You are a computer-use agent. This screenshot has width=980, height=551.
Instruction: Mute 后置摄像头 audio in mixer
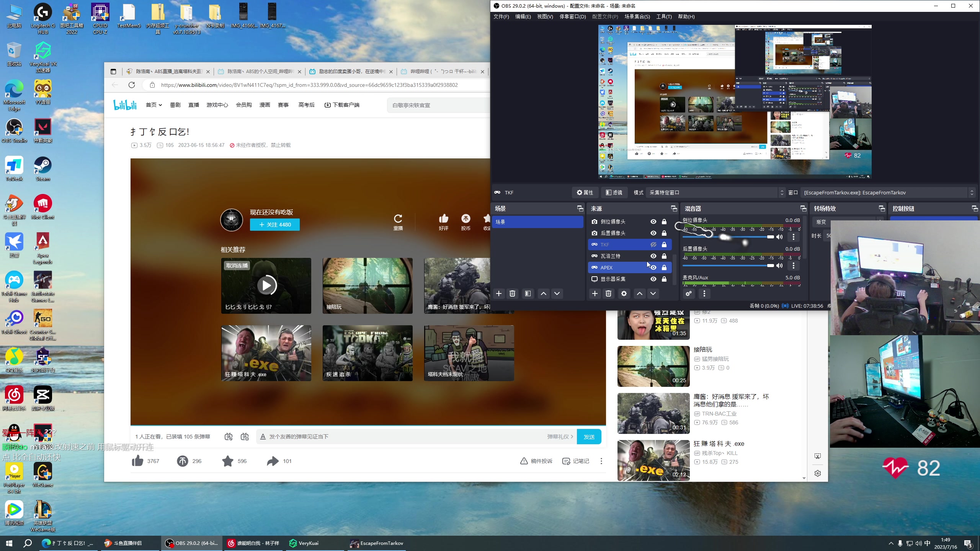point(779,266)
